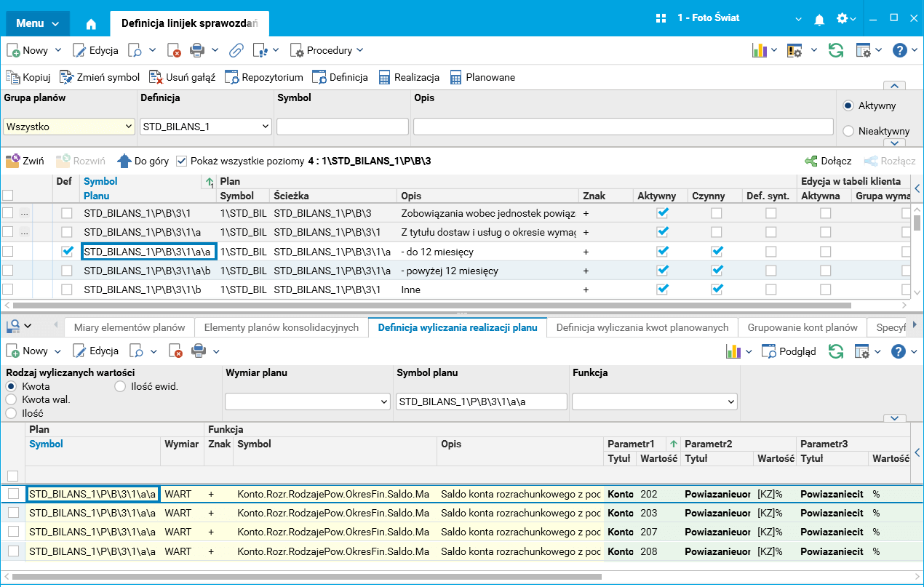Viewport: 924px width, 587px height.
Task: Click Usuń gałąź delete branch icon
Action: [156, 77]
